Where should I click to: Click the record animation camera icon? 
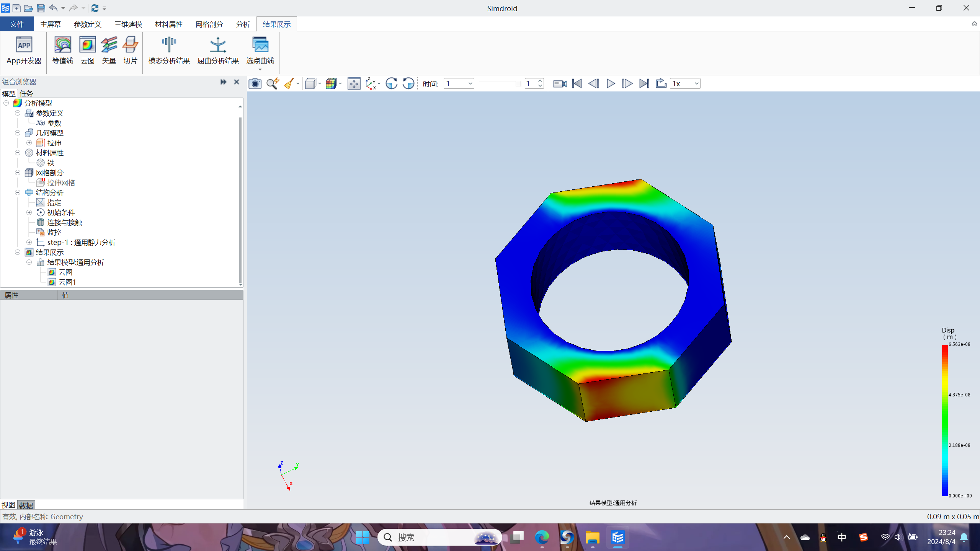[x=560, y=83]
